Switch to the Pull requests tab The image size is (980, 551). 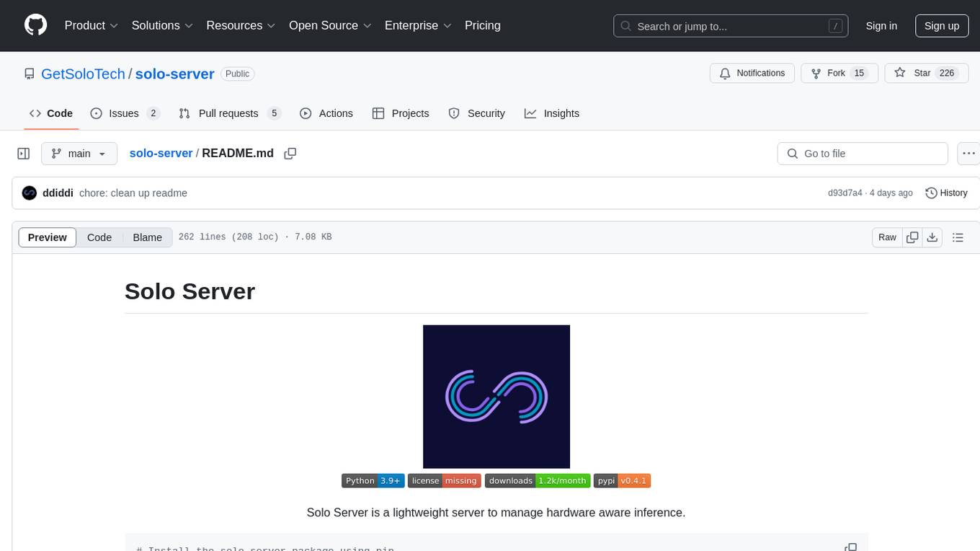229,113
